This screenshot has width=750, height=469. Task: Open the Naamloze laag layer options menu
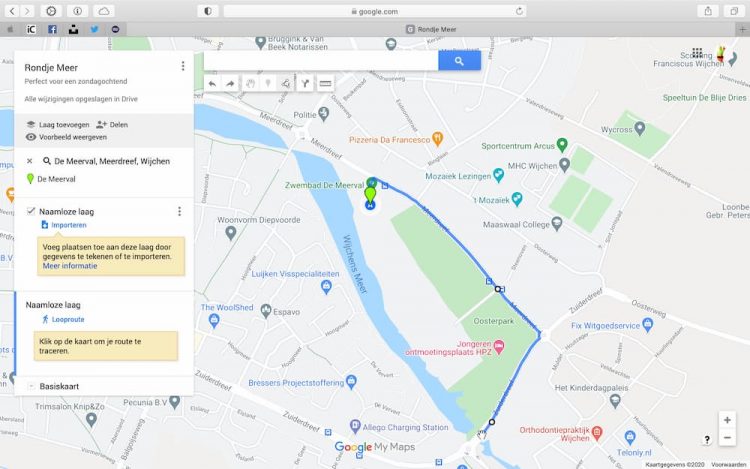pos(179,211)
